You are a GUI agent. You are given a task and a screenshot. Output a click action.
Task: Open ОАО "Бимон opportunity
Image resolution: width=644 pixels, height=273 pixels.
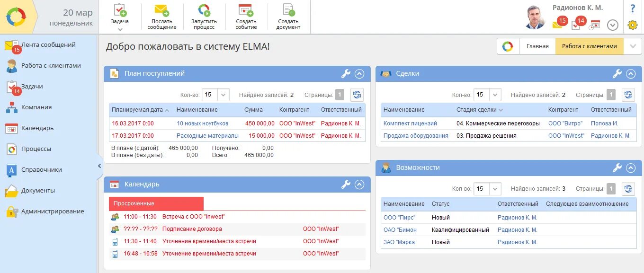point(400,230)
